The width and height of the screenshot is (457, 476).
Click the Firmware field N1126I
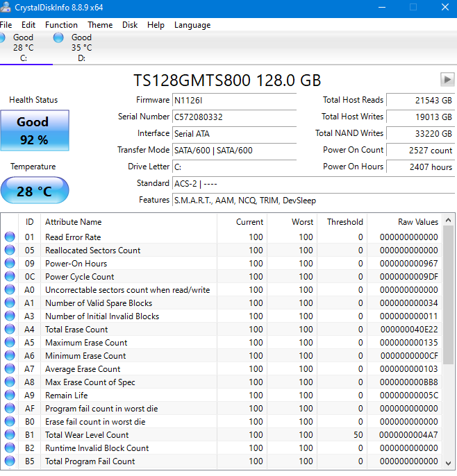(234, 100)
